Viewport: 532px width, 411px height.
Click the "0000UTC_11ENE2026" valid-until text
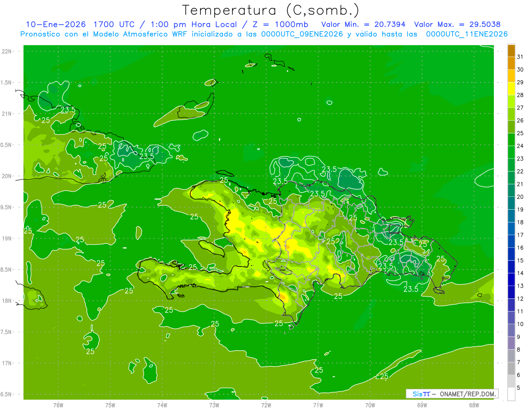[466, 34]
